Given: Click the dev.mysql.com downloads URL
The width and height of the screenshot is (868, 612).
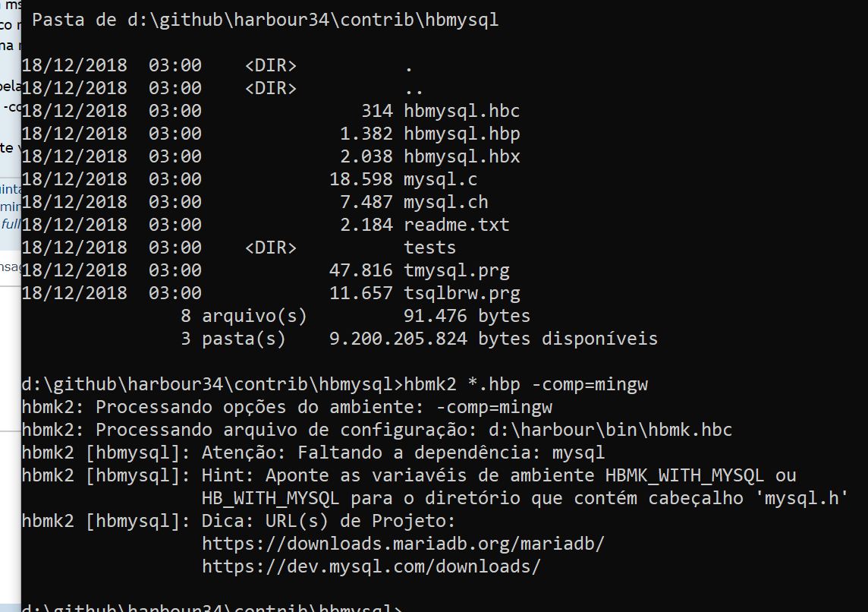Looking at the screenshot, I should click(371, 567).
